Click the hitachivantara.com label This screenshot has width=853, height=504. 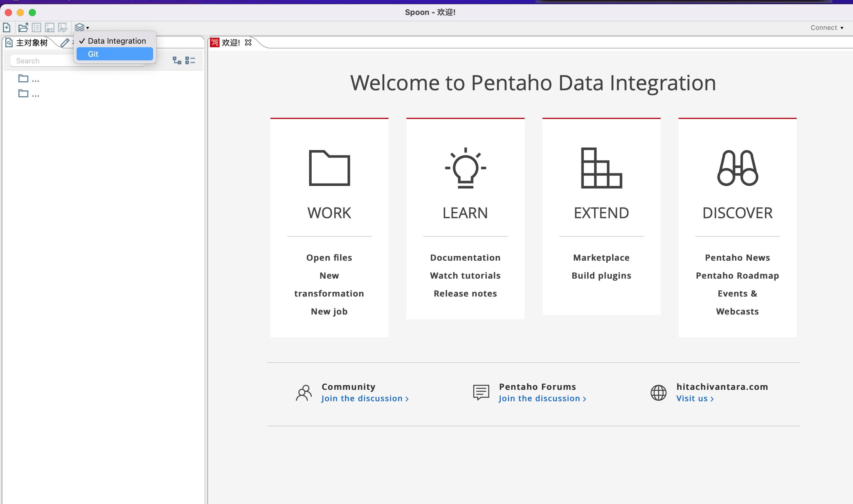click(722, 387)
